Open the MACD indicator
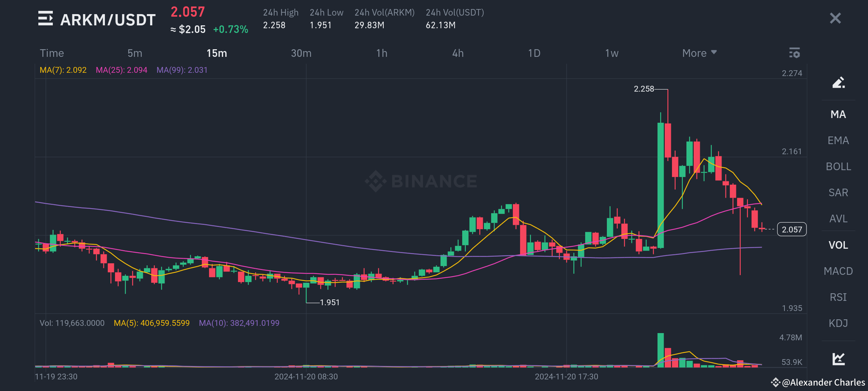 (838, 271)
